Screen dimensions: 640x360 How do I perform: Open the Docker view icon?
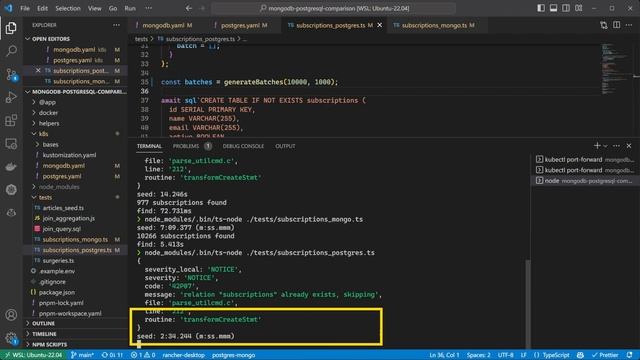11,167
